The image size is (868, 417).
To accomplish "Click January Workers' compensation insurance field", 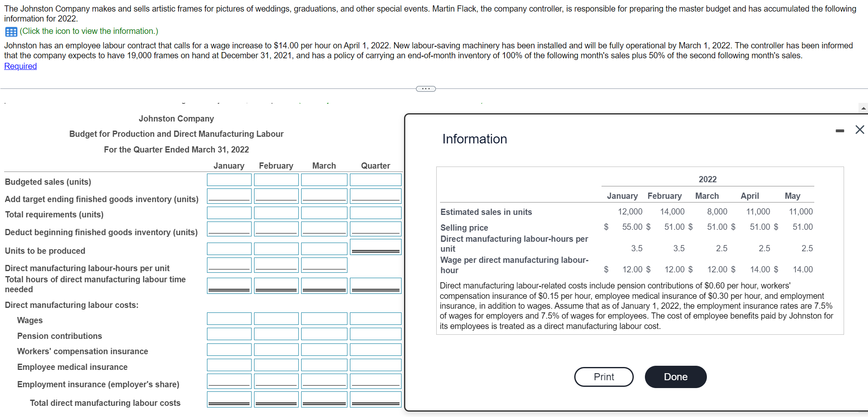I will tap(229, 350).
